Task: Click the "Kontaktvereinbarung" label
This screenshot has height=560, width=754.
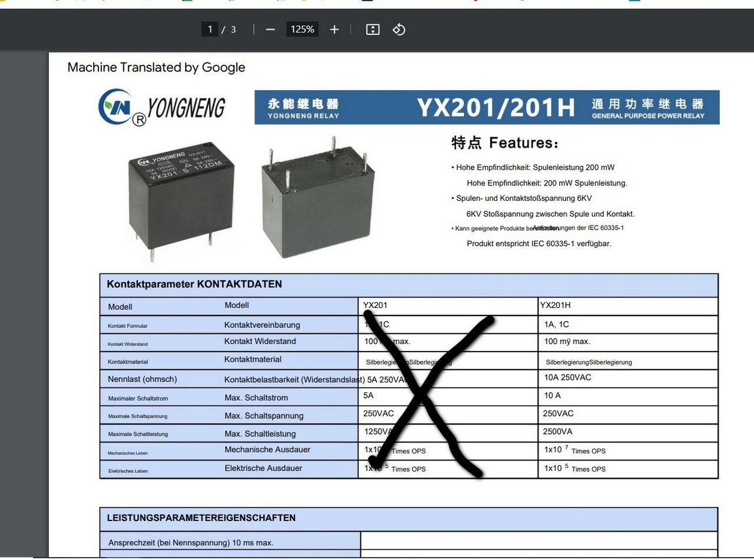Action: coord(262,325)
